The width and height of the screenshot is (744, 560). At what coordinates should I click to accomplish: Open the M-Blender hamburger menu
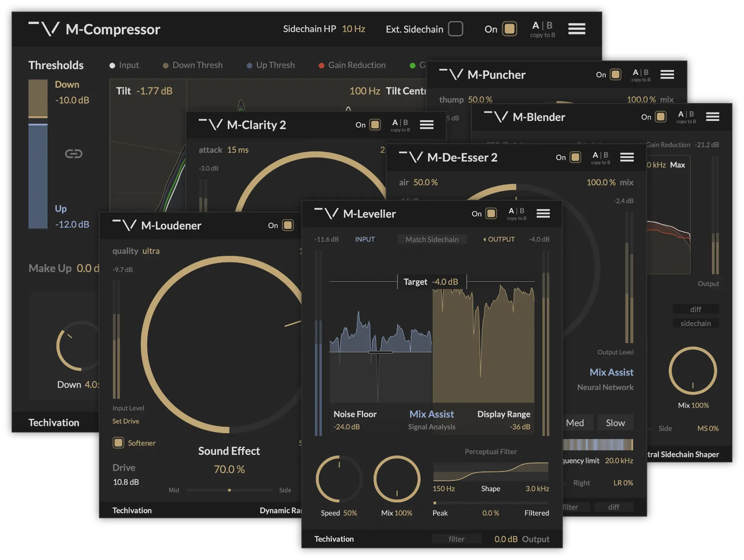712,117
